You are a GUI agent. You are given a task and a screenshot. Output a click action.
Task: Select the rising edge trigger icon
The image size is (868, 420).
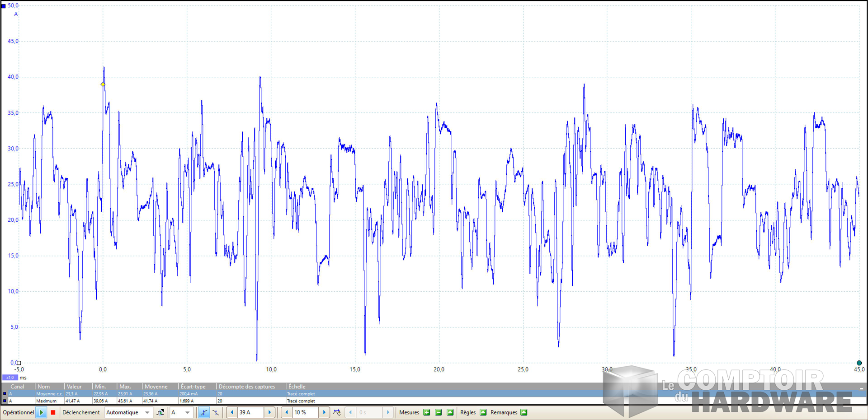[204, 412]
